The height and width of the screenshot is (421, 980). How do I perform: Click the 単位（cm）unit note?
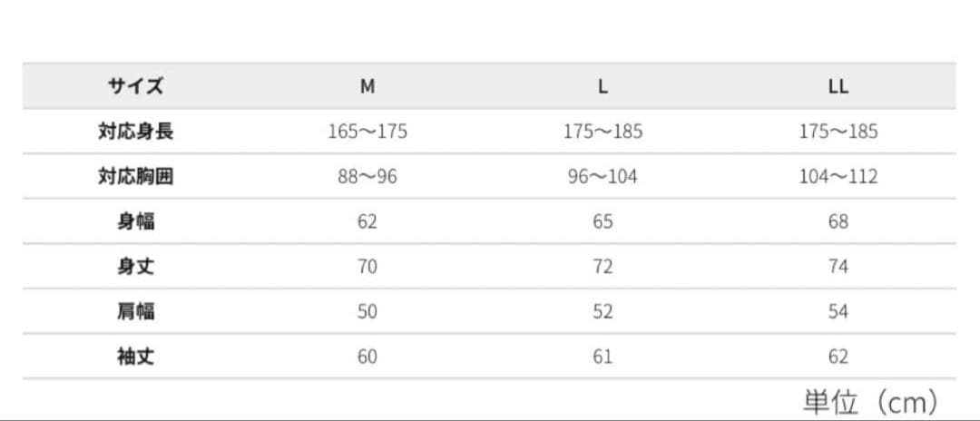pyautogui.click(x=870, y=403)
